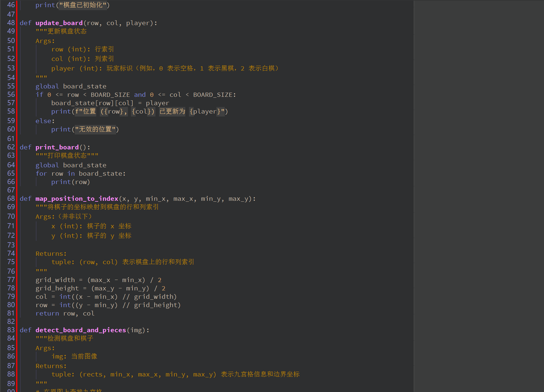Click line number 48 in the gutter
544x392 pixels.
[x=11, y=23]
